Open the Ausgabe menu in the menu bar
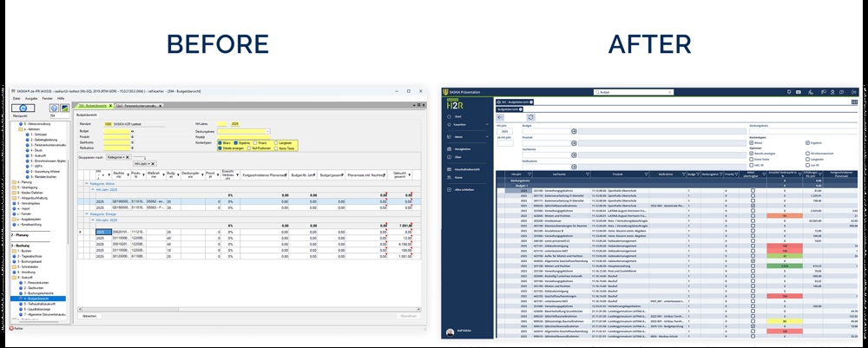This screenshot has height=348, width=868. [30, 98]
